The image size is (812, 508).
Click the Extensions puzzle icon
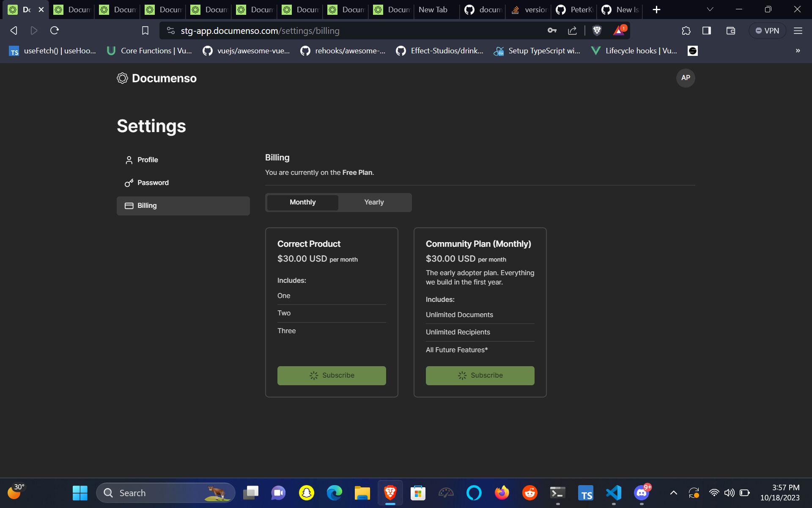686,30
